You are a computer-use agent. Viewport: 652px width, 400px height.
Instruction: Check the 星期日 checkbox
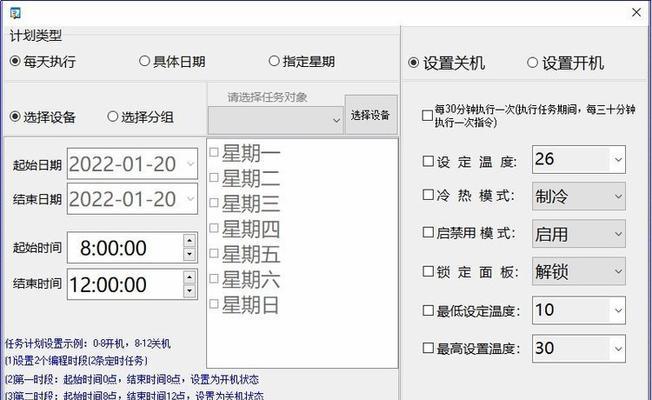point(214,304)
